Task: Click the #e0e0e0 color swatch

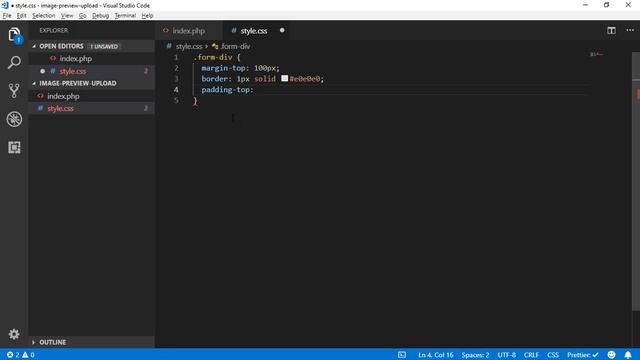Action: pyautogui.click(x=284, y=78)
